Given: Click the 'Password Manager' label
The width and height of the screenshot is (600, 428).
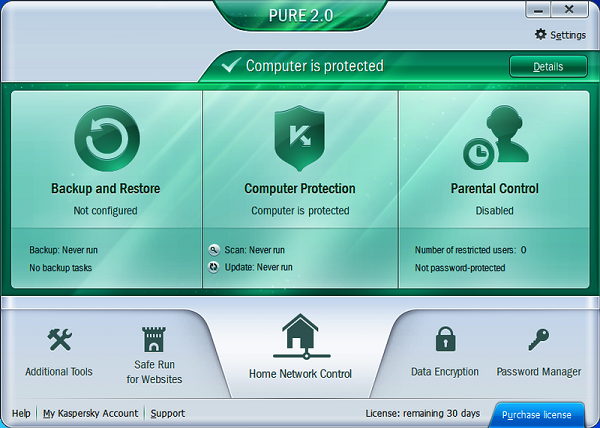Looking at the screenshot, I should 539,372.
